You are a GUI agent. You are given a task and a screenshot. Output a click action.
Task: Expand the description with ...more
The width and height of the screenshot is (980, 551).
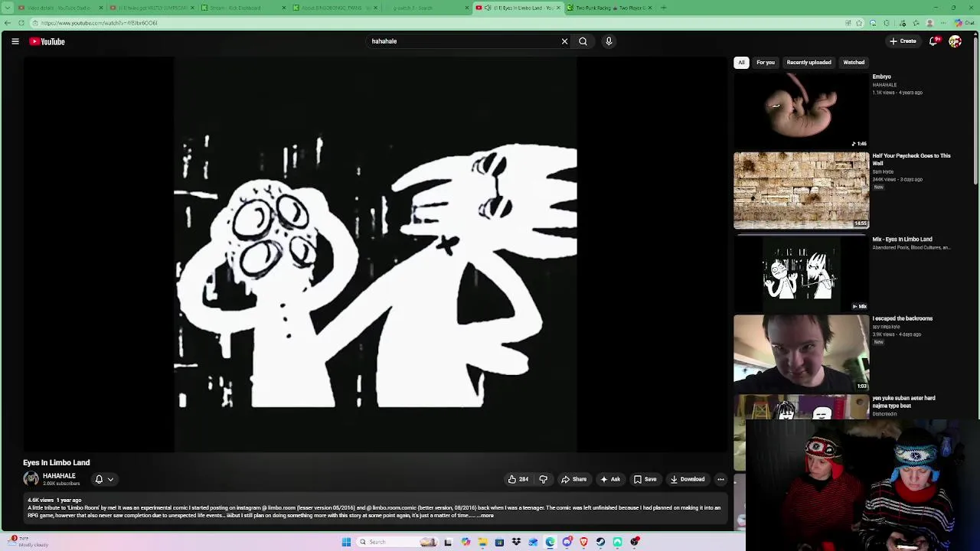coord(486,516)
